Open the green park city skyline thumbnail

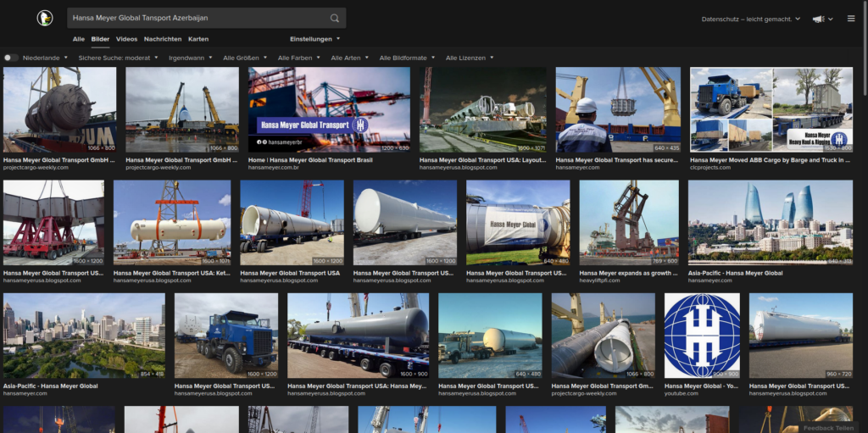pyautogui.click(x=84, y=336)
